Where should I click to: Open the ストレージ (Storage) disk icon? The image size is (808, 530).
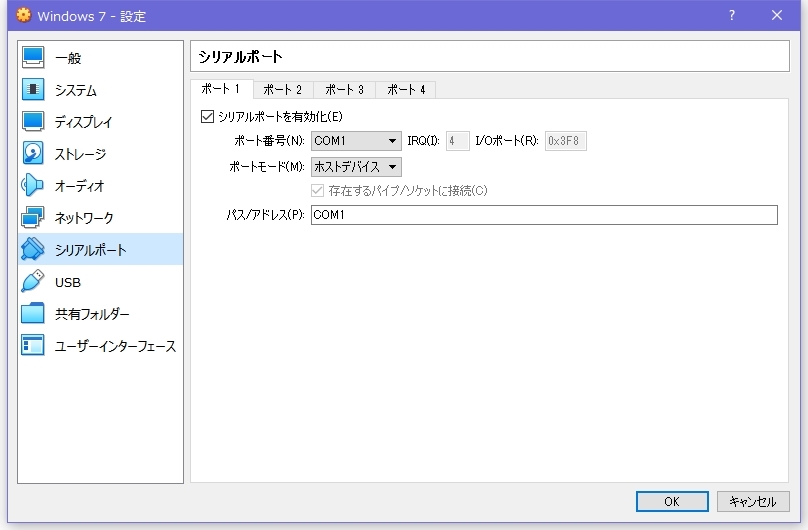(33, 154)
